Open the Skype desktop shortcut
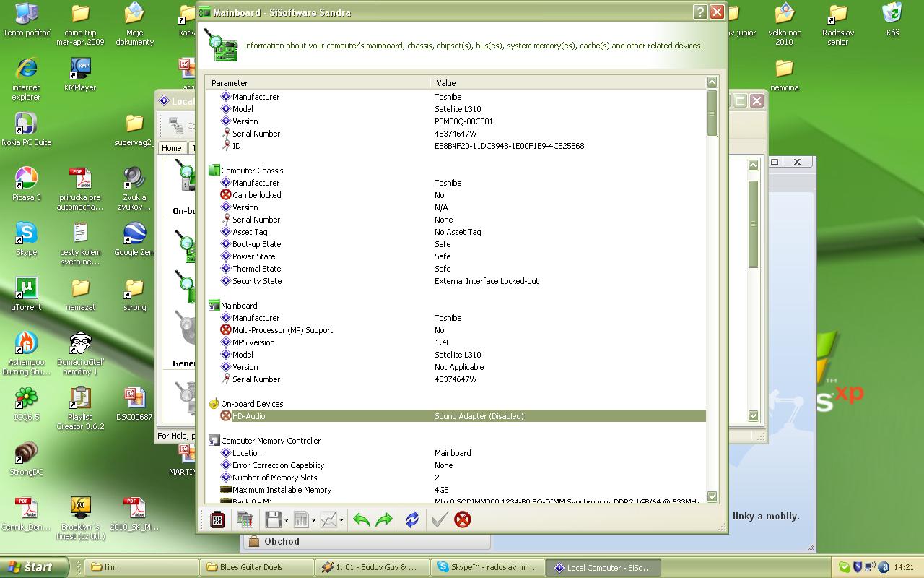 pyautogui.click(x=27, y=240)
